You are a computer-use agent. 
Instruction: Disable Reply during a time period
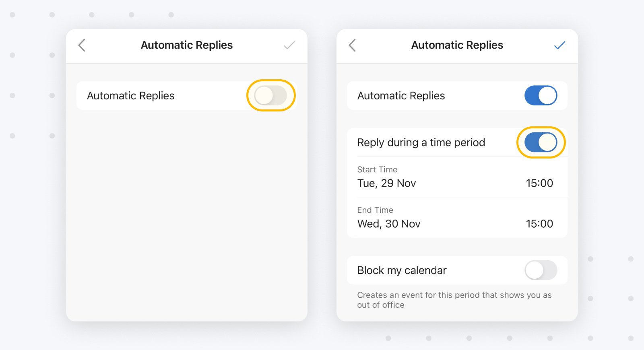point(541,142)
